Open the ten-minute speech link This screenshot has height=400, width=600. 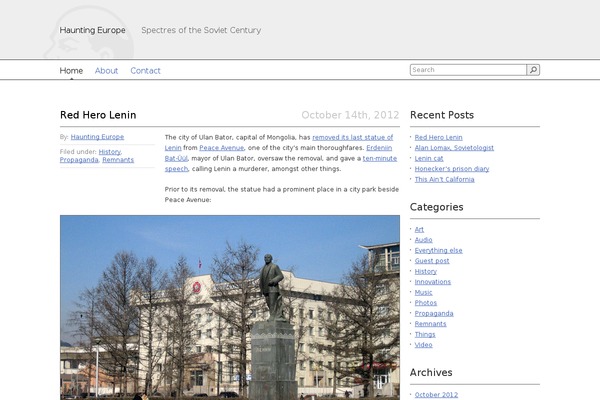click(380, 158)
